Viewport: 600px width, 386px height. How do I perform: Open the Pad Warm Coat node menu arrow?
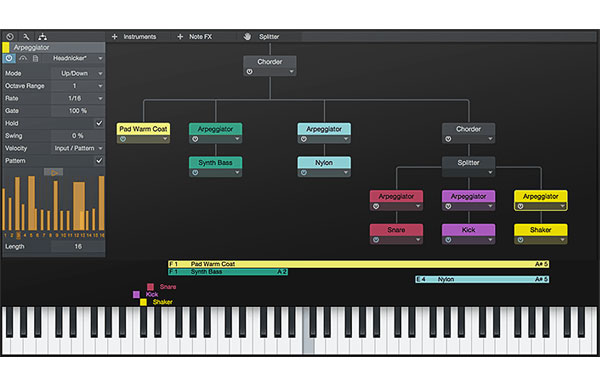pyautogui.click(x=165, y=139)
